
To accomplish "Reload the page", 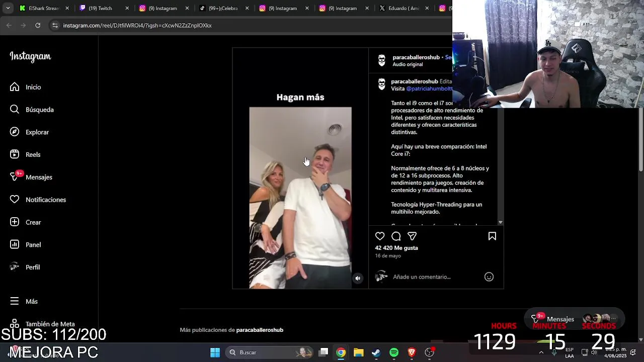I will pyautogui.click(x=38, y=25).
